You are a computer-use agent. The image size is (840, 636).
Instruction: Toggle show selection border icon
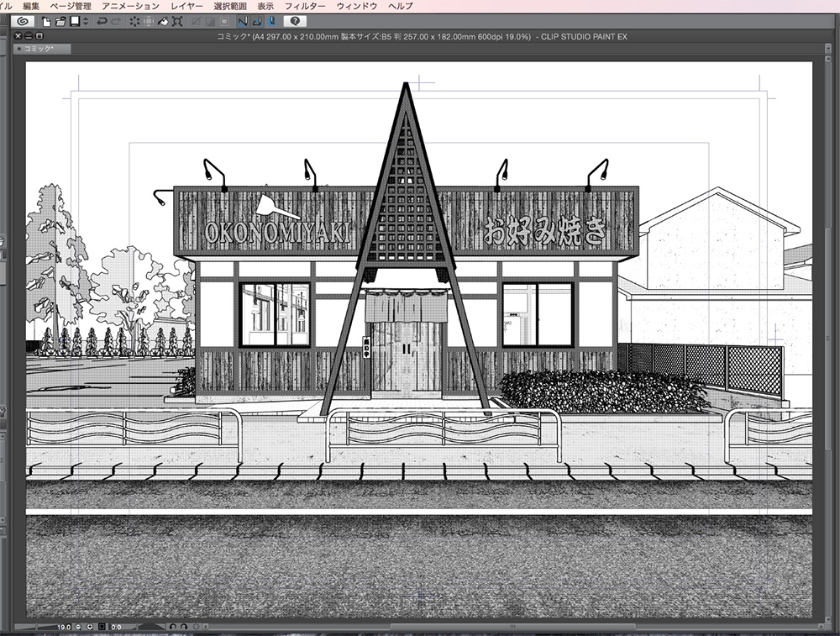click(224, 22)
